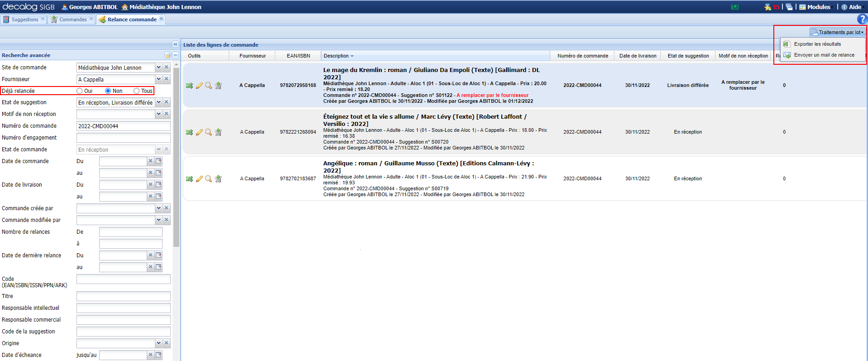Click the green swap icon in Angélique row
868x361 pixels.
click(189, 179)
